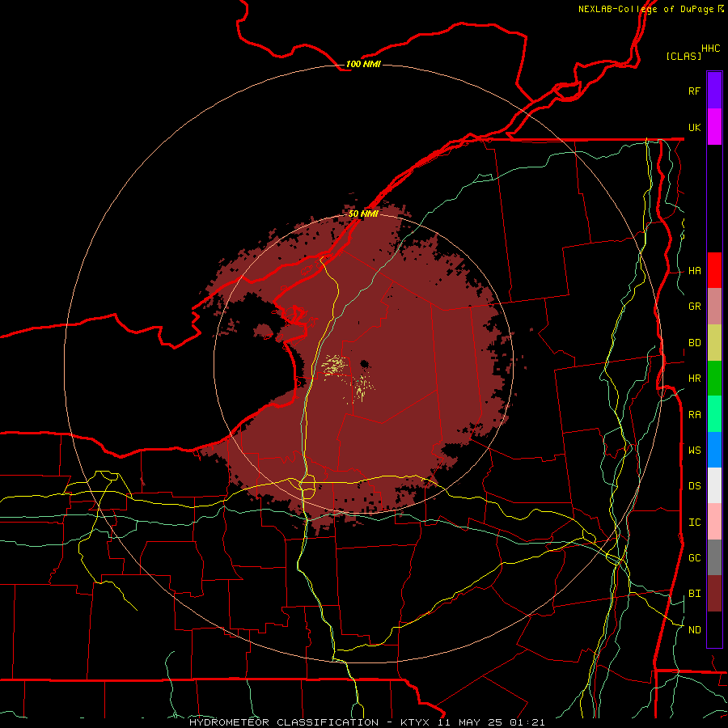Click the BD legend label text

[x=694, y=343]
